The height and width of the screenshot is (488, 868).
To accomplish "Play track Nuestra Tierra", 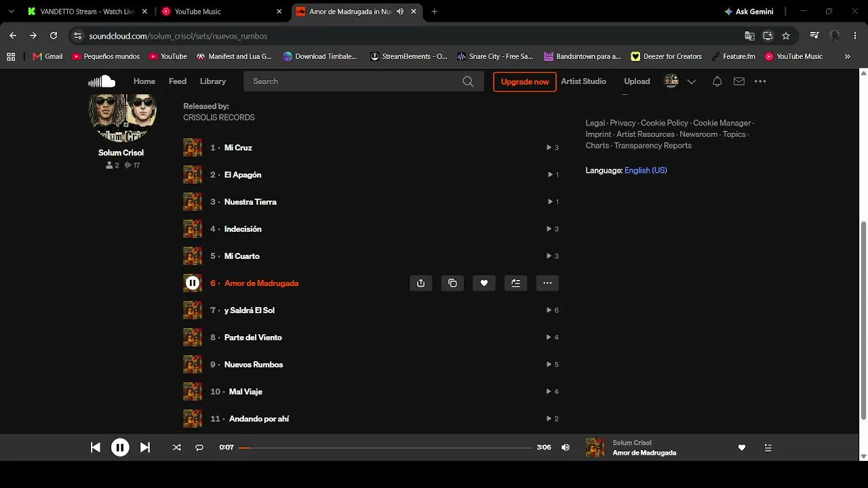I will coord(250,202).
